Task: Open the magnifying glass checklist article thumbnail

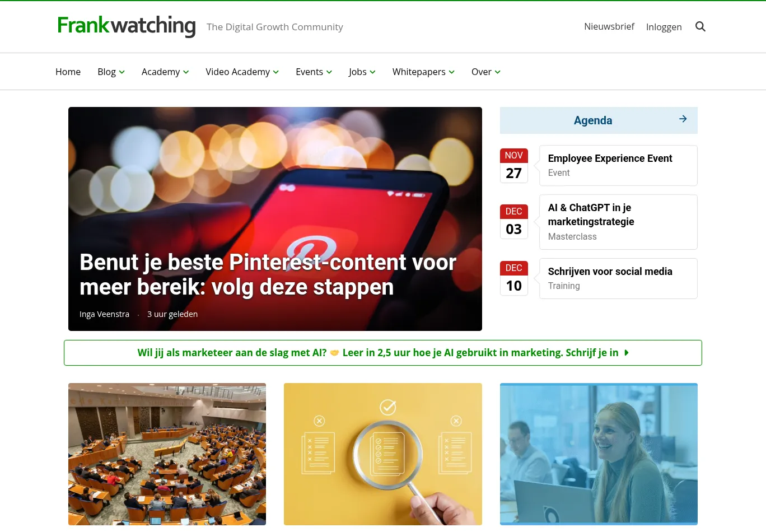Action: coord(383,454)
